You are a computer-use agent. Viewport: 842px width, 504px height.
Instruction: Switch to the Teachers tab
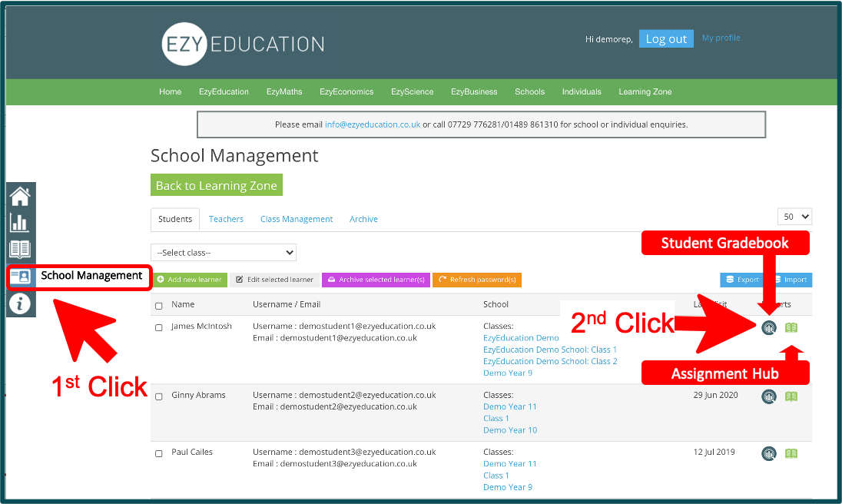click(226, 219)
